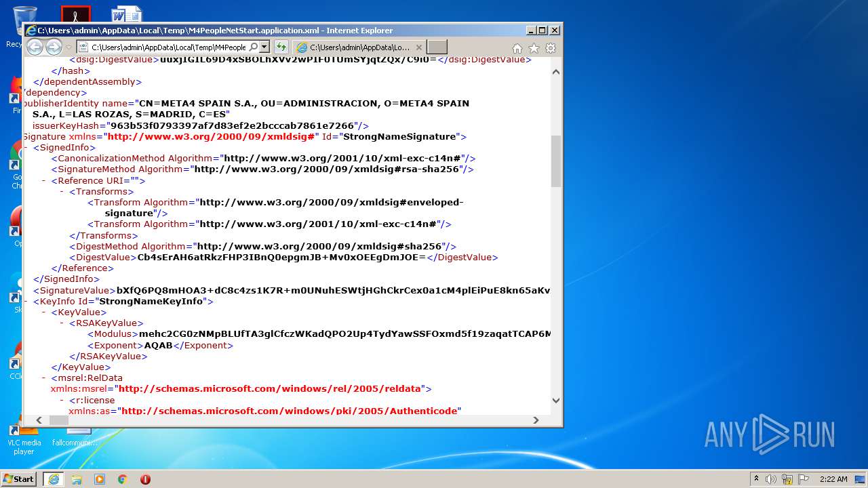This screenshot has width=868, height=488.
Task: Collapse the RSAKeyValue XML node
Action: click(62, 323)
